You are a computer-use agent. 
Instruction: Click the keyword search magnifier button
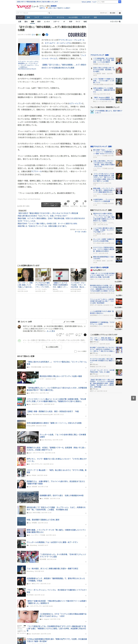pyautogui.click(x=49, y=13)
